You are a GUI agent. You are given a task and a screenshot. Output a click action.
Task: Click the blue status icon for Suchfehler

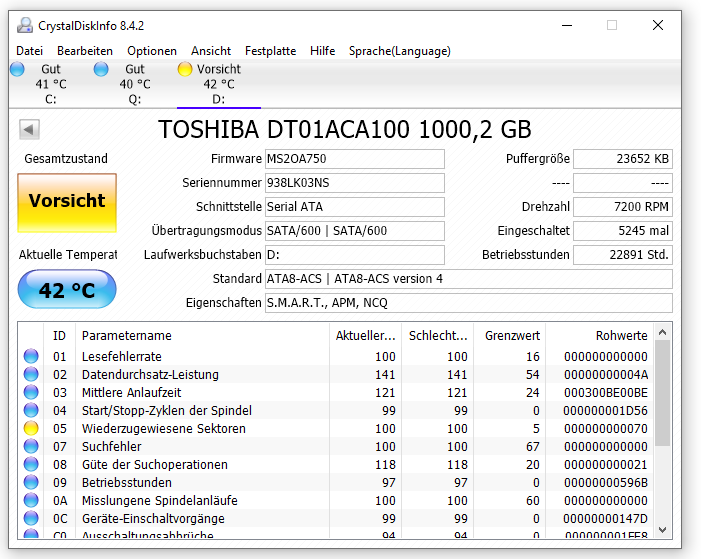coord(31,446)
